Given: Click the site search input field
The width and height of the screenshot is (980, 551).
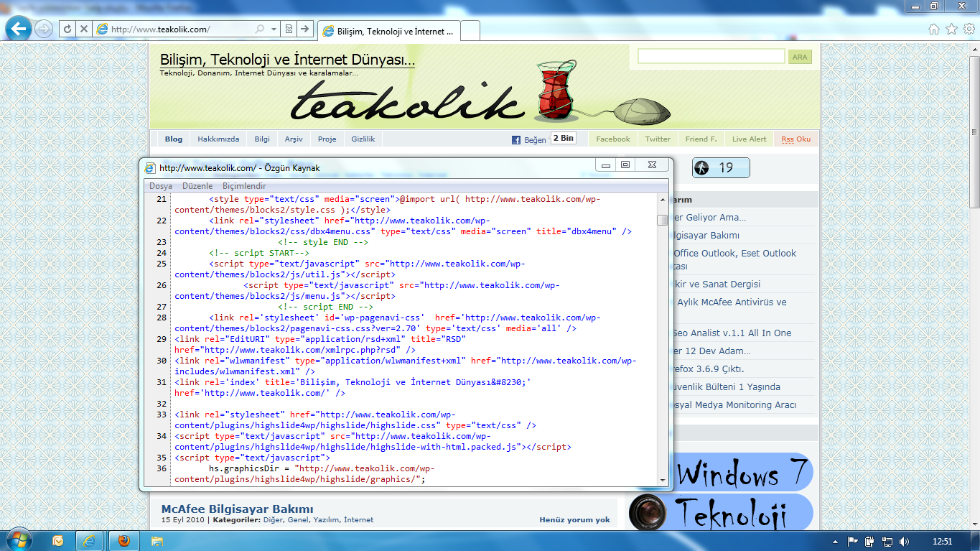Looking at the screenshot, I should (711, 57).
